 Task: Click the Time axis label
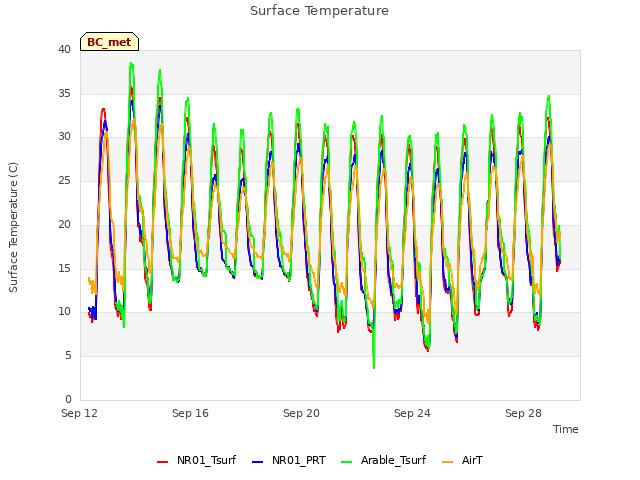[x=565, y=429]
